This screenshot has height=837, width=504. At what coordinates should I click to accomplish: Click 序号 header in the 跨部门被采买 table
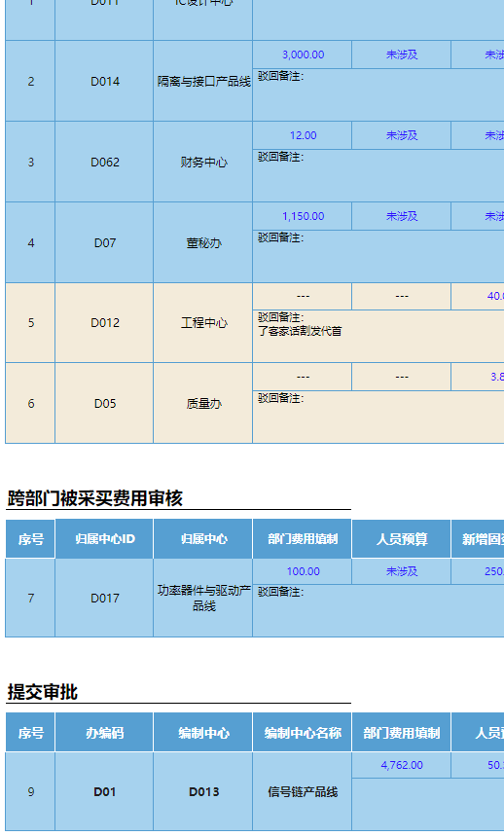click(30, 538)
